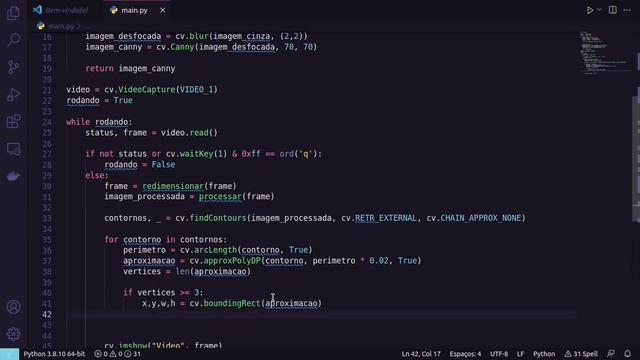Viewport: 640px width, 360px height.
Task: Change language mode from Python
Action: [x=544, y=354]
